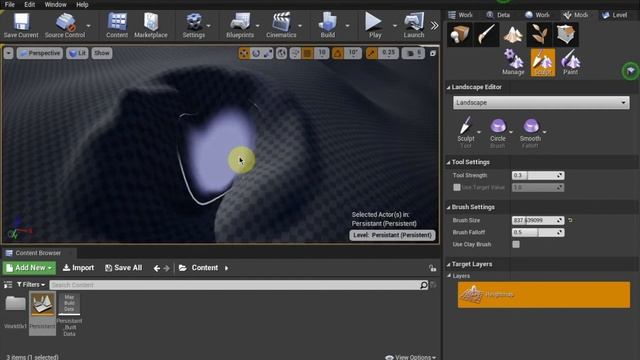Toggle grid snapping in viewport

point(307,53)
